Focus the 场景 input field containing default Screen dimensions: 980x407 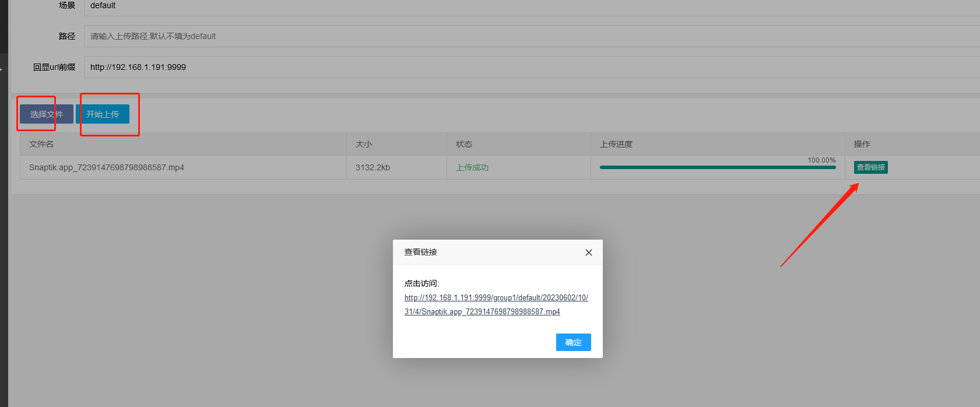532,6
